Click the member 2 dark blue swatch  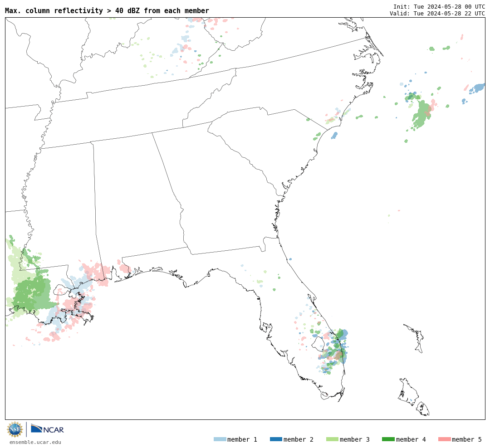(x=276, y=439)
